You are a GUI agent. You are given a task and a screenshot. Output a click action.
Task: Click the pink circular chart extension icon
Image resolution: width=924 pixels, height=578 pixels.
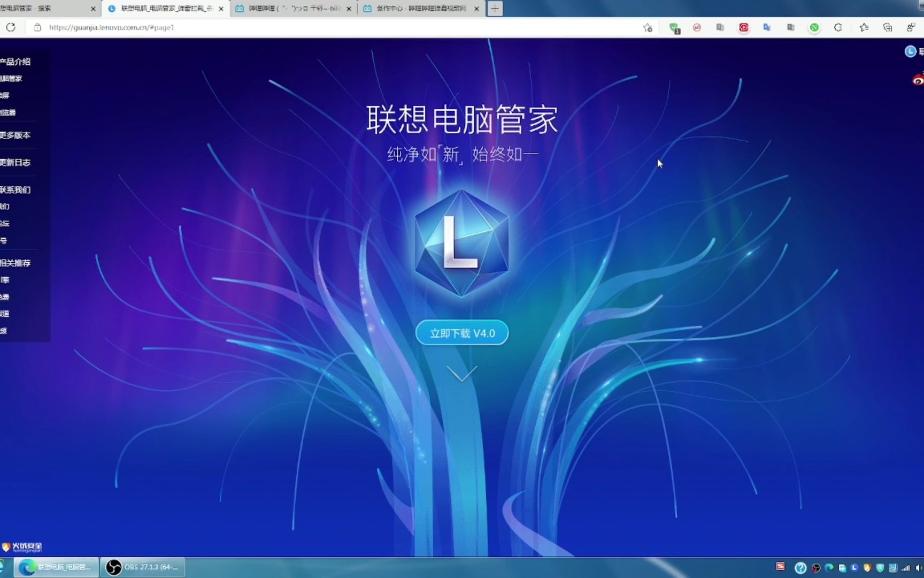pos(697,27)
